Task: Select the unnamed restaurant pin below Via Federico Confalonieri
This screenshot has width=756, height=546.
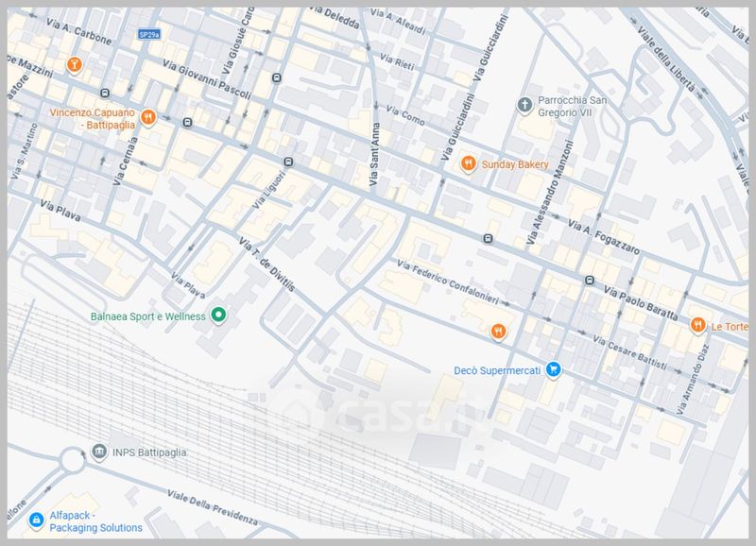Action: point(497,331)
